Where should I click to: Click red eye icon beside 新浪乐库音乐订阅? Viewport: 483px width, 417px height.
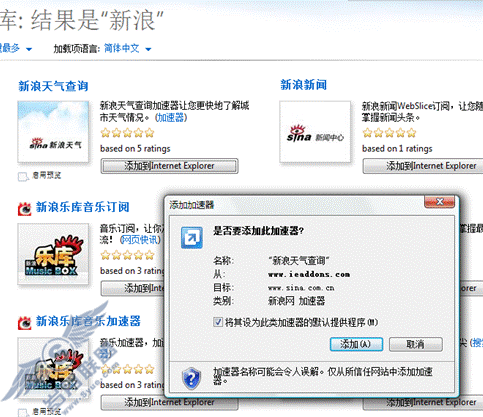point(24,208)
